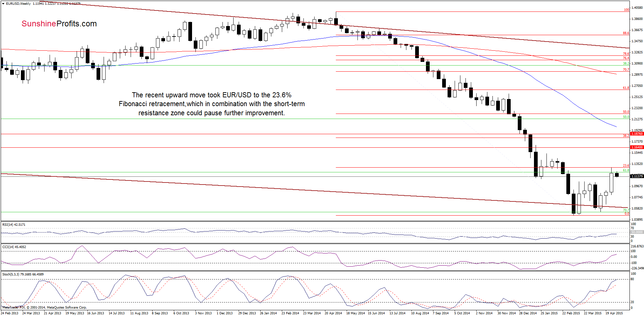The width and height of the screenshot is (644, 316).
Task: Select the Stoch(5,3,3) 79.1685 66.4589 label
Action: click(23, 274)
